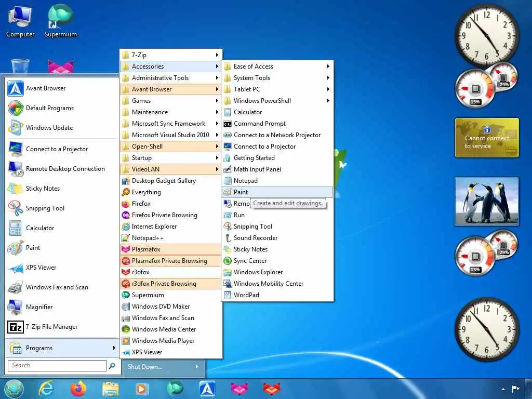Click Windows DVD Maker icon
This screenshot has height=399, width=532.
(126, 307)
